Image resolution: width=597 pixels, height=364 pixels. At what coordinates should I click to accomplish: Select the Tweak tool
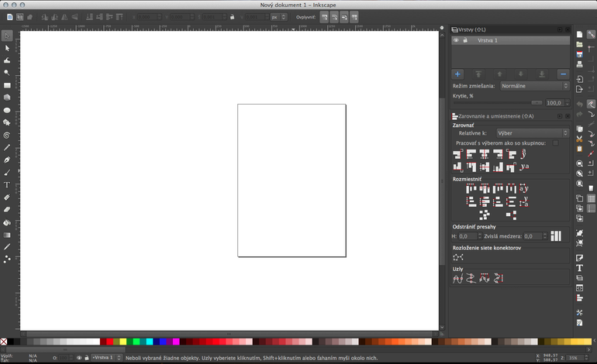point(7,60)
